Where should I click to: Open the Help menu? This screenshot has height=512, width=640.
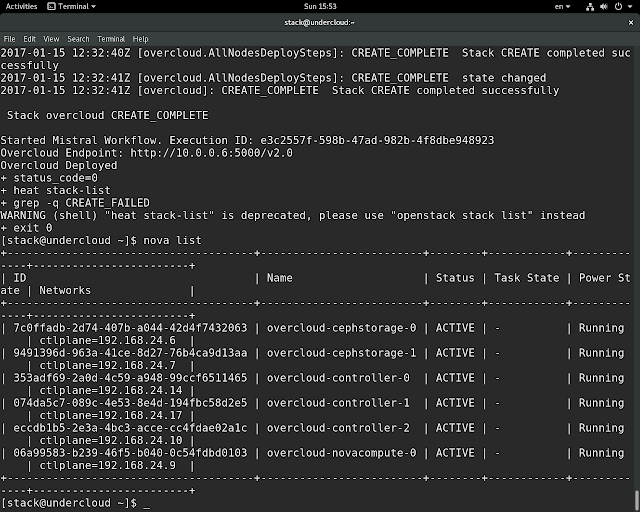coord(140,39)
